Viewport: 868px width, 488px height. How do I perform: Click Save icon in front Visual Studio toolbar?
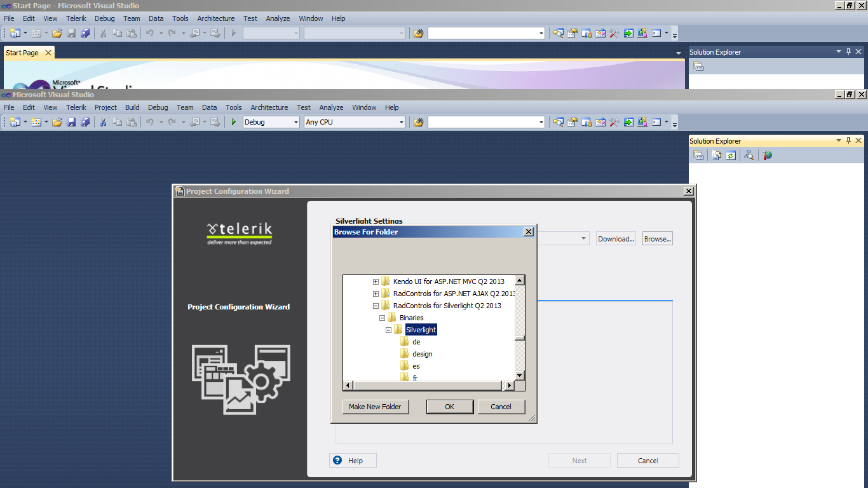71,122
